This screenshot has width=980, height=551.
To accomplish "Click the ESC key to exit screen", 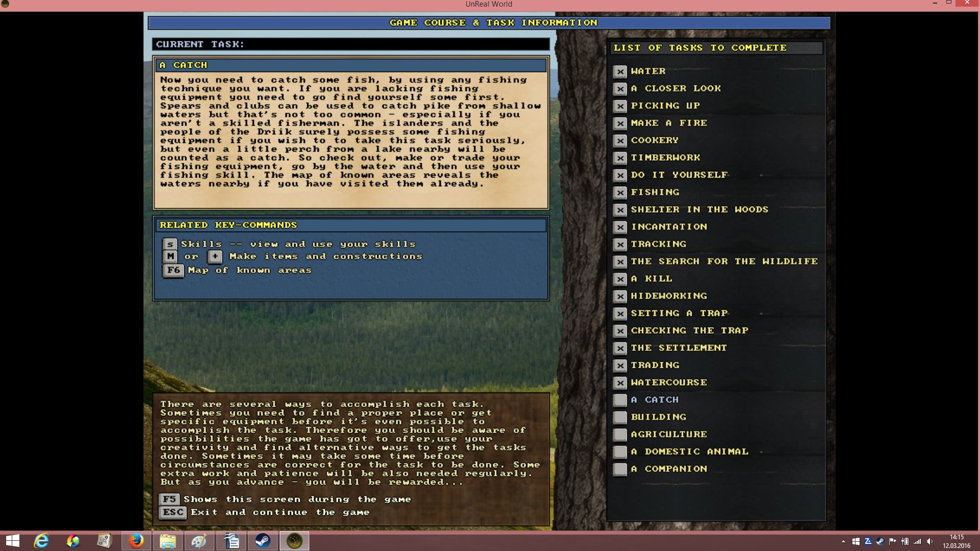I will click(x=173, y=512).
